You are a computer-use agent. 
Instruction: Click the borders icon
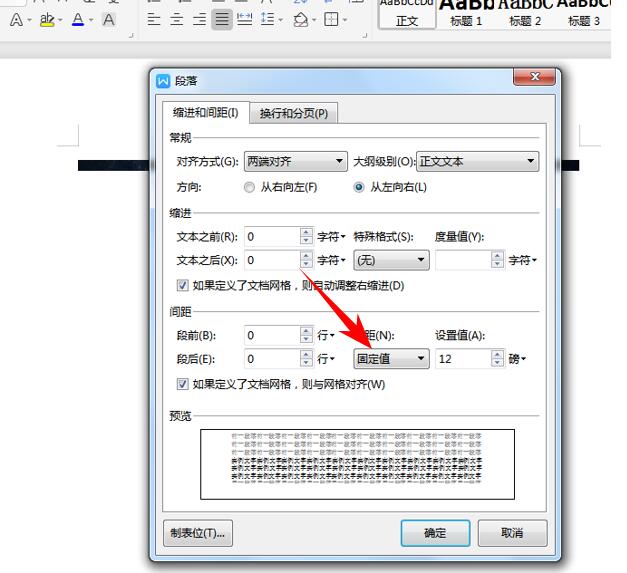[x=331, y=19]
